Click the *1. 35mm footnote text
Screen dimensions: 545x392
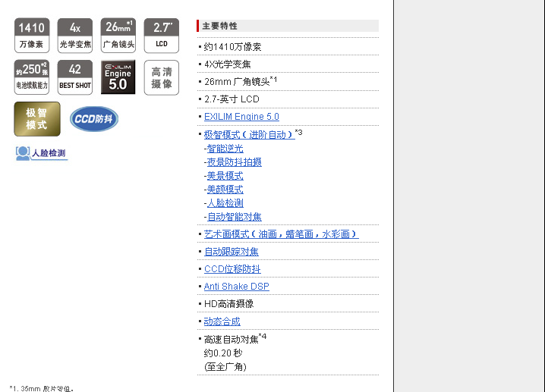(41, 389)
